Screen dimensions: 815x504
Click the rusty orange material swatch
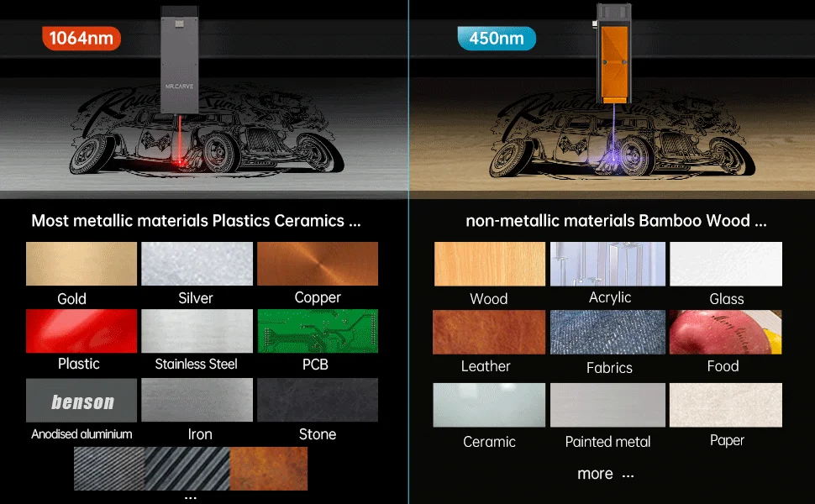[x=269, y=469]
